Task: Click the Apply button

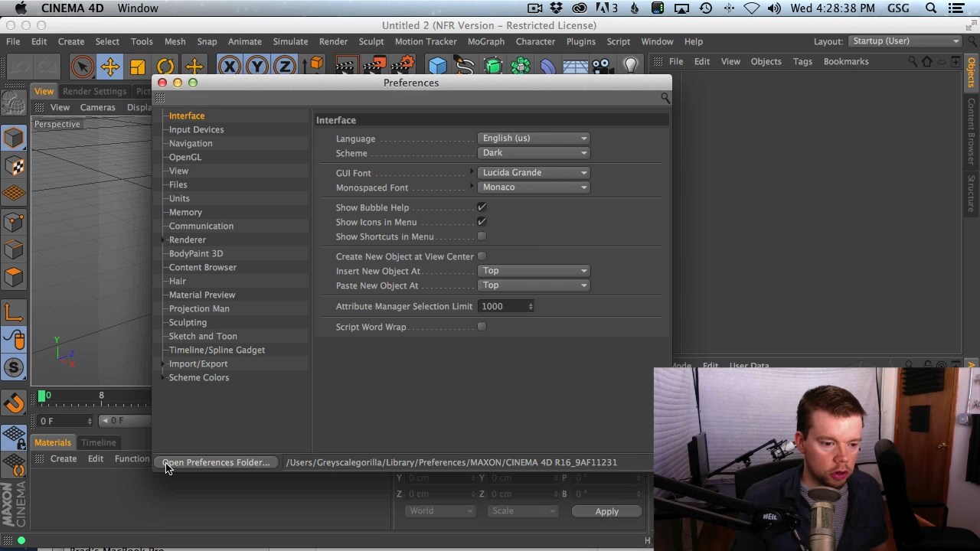Action: pyautogui.click(x=606, y=511)
